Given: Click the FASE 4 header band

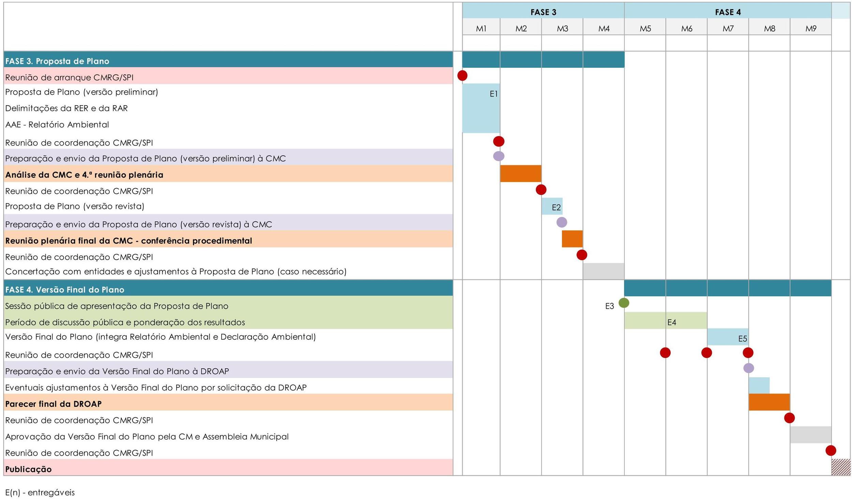Looking at the screenshot, I should 728,12.
